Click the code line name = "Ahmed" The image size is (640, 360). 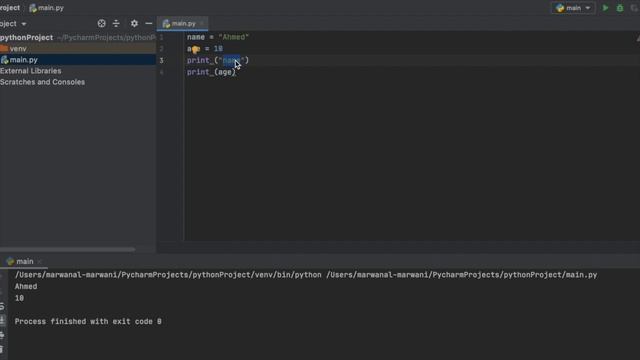pos(218,37)
